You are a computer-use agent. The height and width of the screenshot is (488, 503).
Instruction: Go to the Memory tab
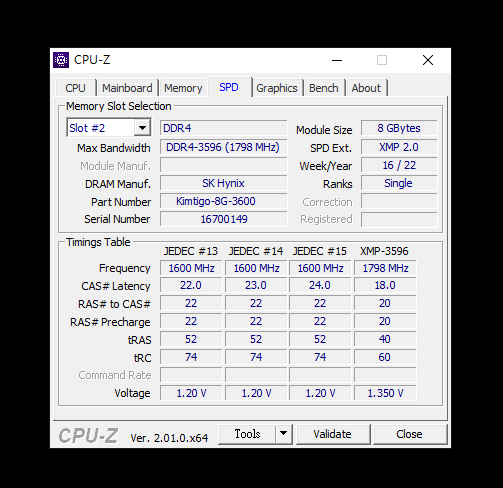183,88
